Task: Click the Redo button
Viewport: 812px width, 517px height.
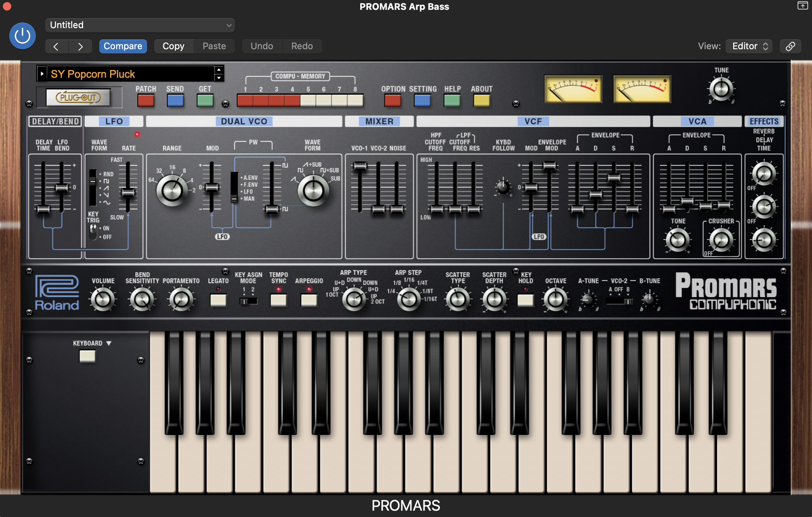Action: (x=302, y=46)
